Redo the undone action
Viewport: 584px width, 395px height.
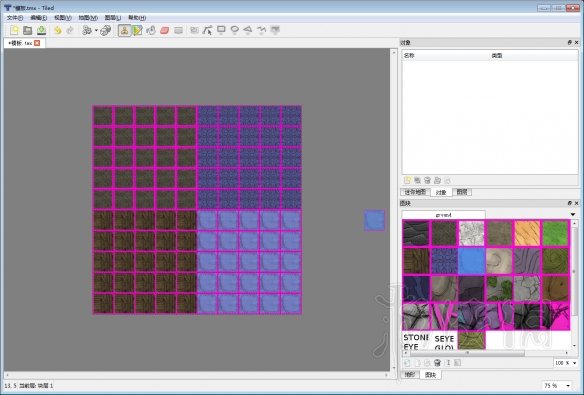tap(70, 30)
